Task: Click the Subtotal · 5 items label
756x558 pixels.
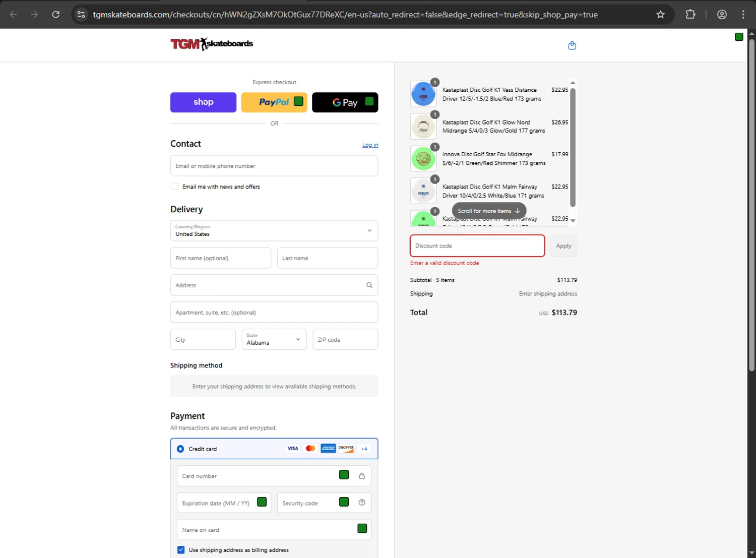Action: [x=432, y=280]
